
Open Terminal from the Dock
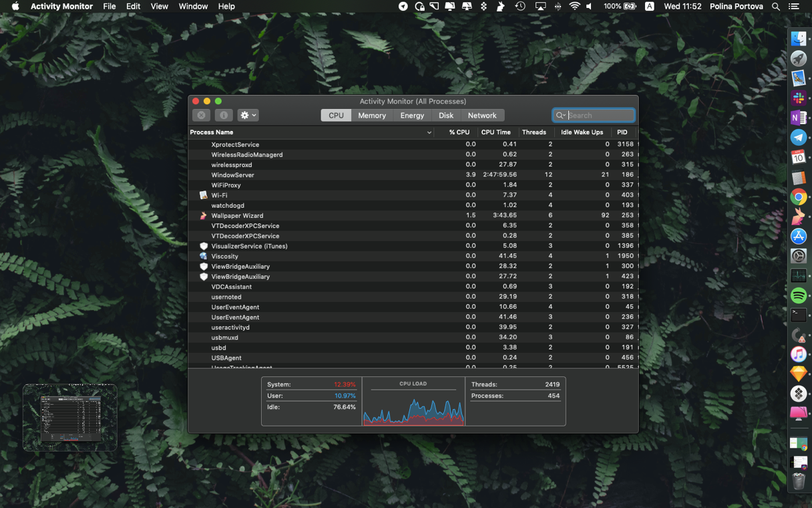pos(799,315)
